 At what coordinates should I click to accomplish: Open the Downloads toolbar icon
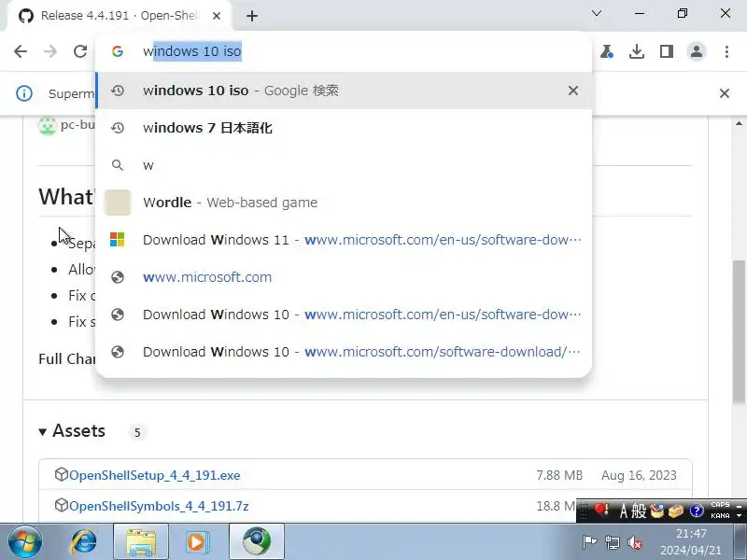(x=637, y=51)
